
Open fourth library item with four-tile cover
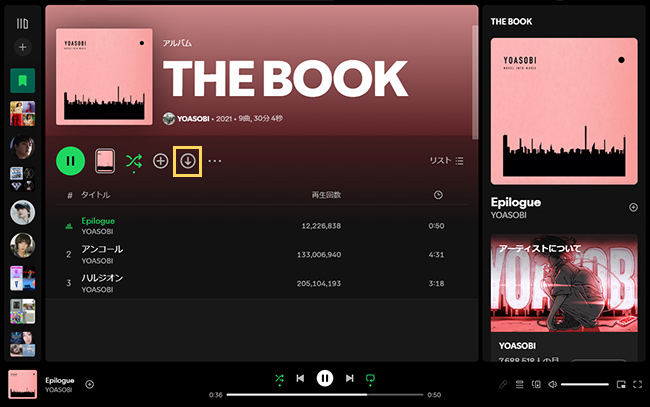22,179
